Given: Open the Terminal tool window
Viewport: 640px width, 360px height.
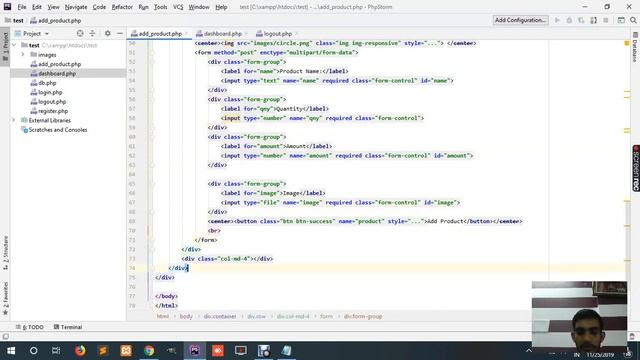Looking at the screenshot, I should (x=68, y=327).
